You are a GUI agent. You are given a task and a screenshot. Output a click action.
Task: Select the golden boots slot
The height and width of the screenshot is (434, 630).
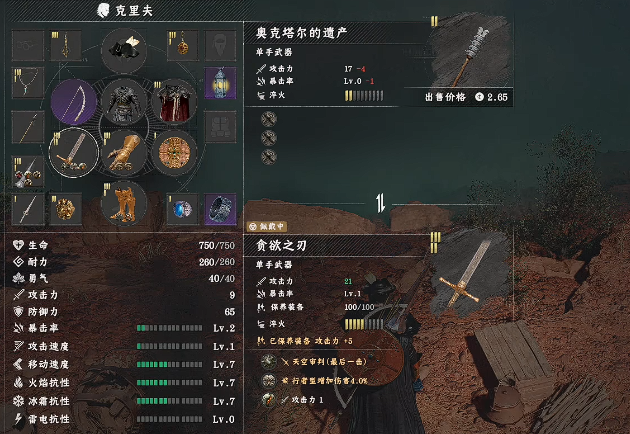(x=124, y=203)
